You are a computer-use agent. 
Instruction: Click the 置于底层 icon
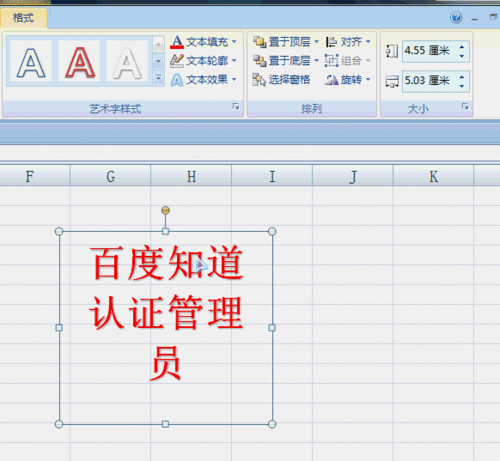259,61
